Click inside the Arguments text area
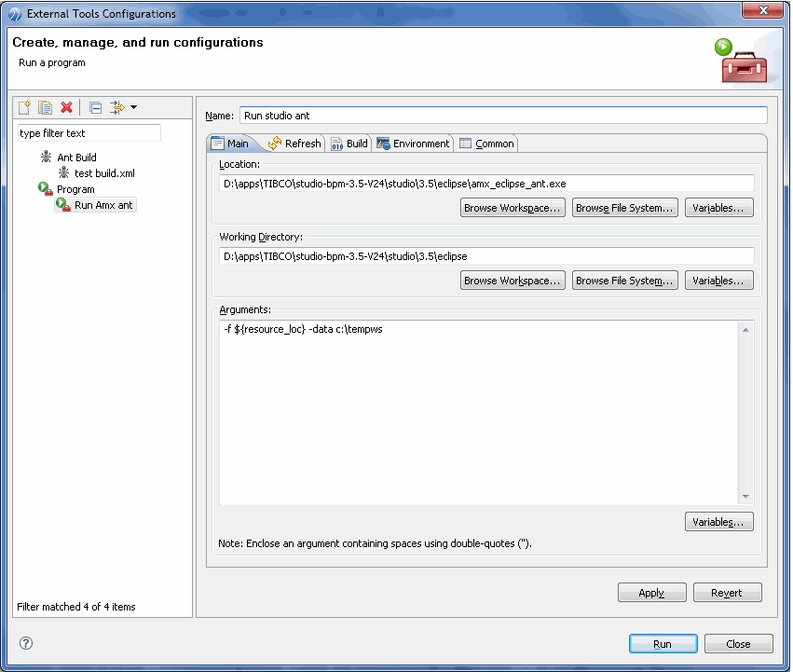The height and width of the screenshot is (672, 793). click(479, 413)
